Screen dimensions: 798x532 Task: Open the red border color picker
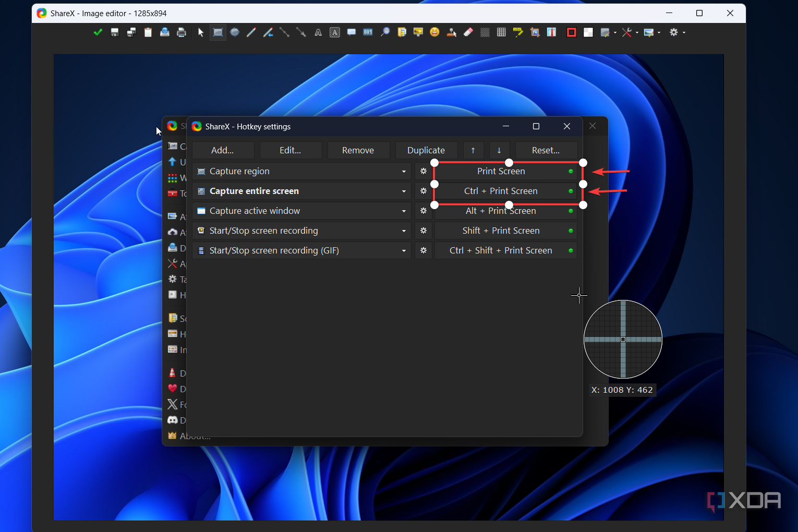pyautogui.click(x=572, y=32)
